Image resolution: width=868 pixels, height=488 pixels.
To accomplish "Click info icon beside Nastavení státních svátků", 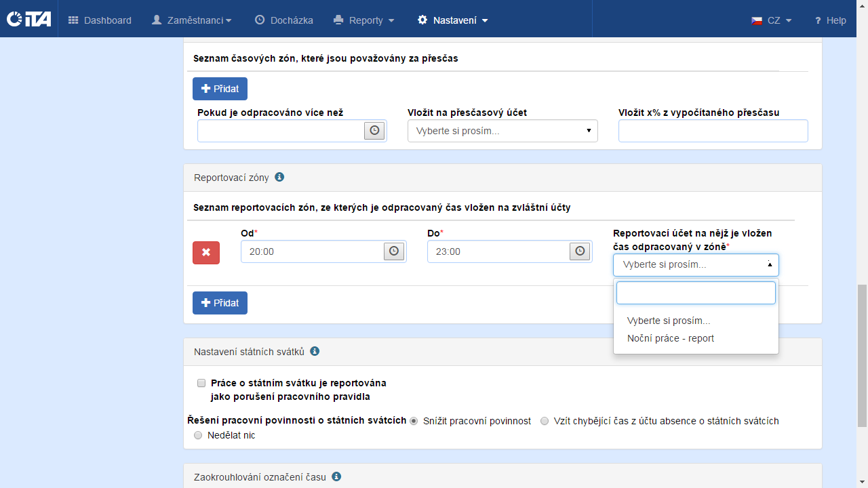I will click(x=315, y=351).
